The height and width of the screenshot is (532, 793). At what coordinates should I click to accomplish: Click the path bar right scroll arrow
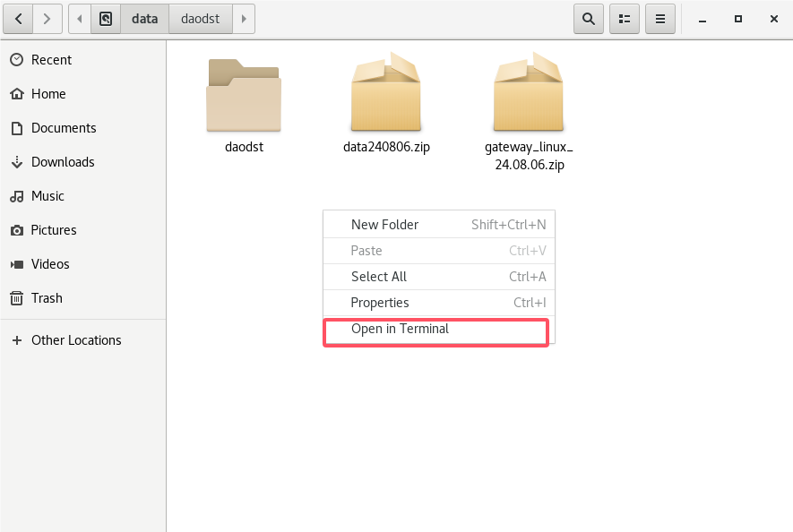point(244,19)
